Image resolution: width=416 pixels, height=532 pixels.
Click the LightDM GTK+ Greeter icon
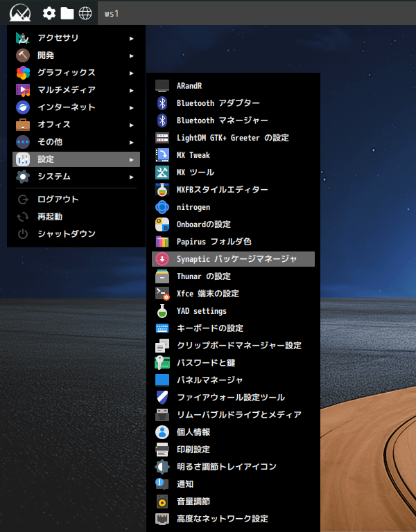tap(162, 138)
